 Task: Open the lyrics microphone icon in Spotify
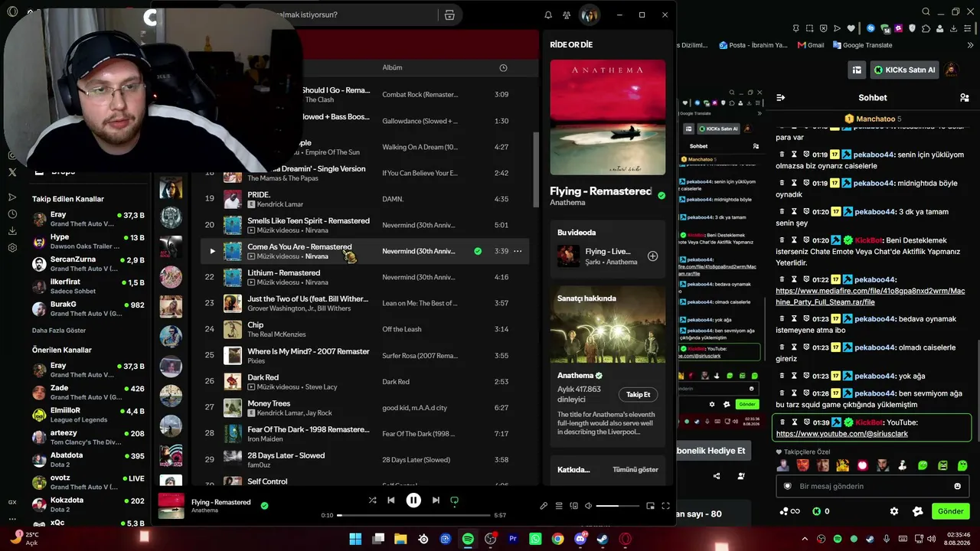pos(544,506)
